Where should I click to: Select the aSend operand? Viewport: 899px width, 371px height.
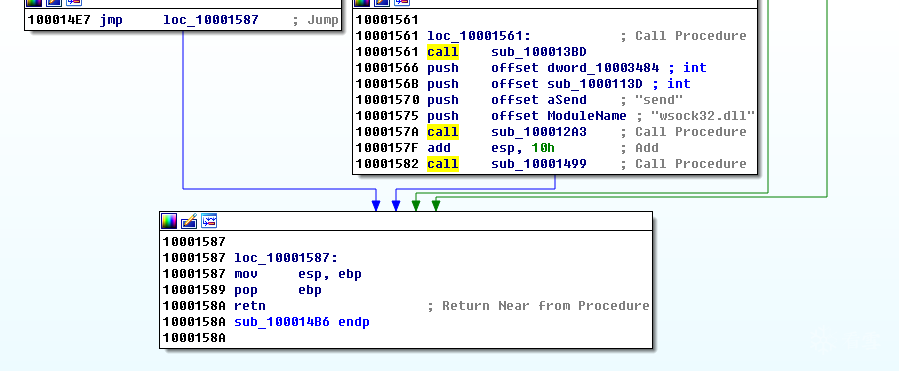[567, 100]
